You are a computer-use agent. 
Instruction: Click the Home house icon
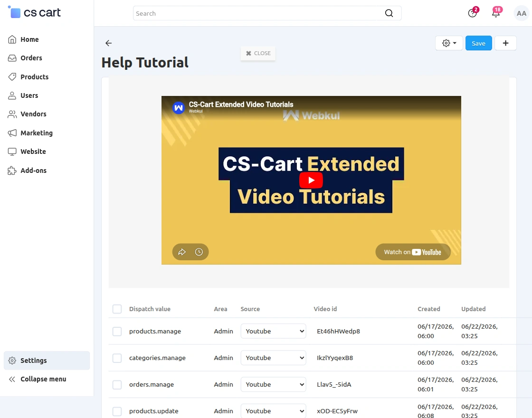(x=12, y=39)
